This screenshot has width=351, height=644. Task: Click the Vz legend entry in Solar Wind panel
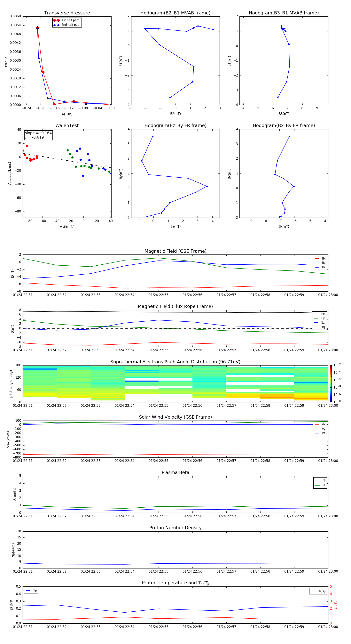320,433
